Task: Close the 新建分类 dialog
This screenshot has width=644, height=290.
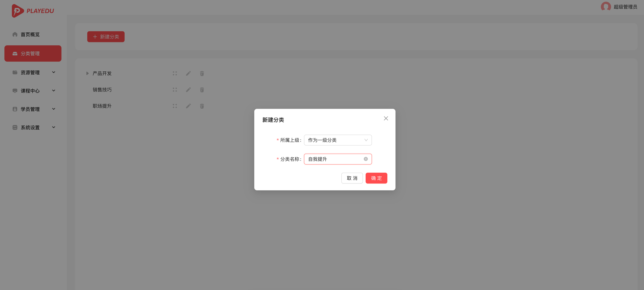Action: pos(386,118)
